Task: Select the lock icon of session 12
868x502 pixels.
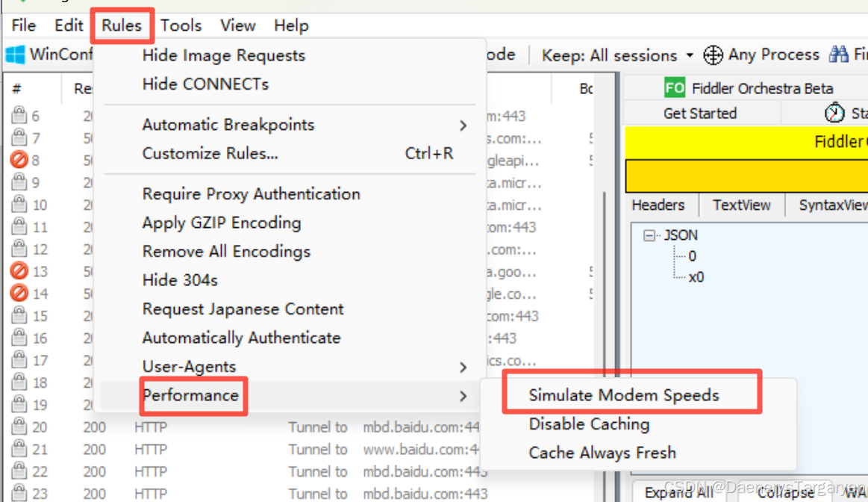Action: coord(19,248)
